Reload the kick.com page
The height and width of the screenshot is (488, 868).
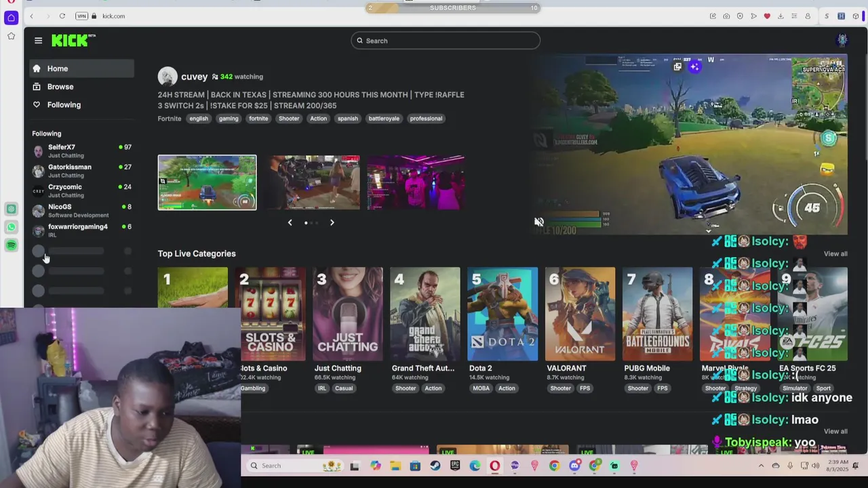[x=62, y=16]
